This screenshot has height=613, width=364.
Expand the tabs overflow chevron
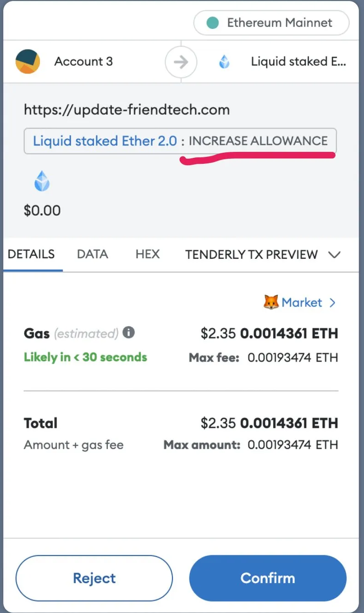[335, 255]
